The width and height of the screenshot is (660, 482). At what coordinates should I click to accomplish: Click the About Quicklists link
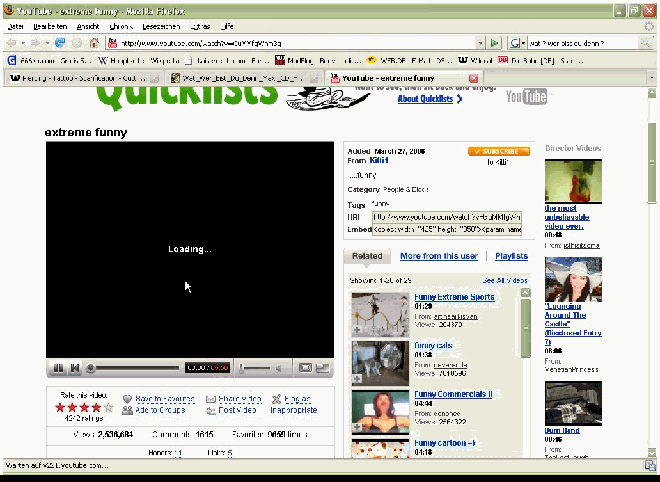click(x=426, y=99)
